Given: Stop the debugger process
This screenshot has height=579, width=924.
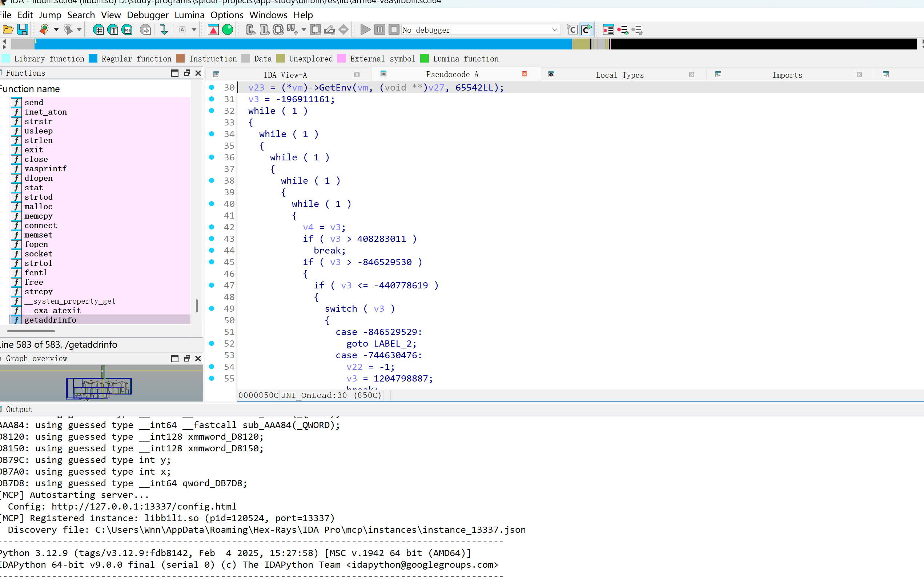Looking at the screenshot, I should [x=394, y=29].
